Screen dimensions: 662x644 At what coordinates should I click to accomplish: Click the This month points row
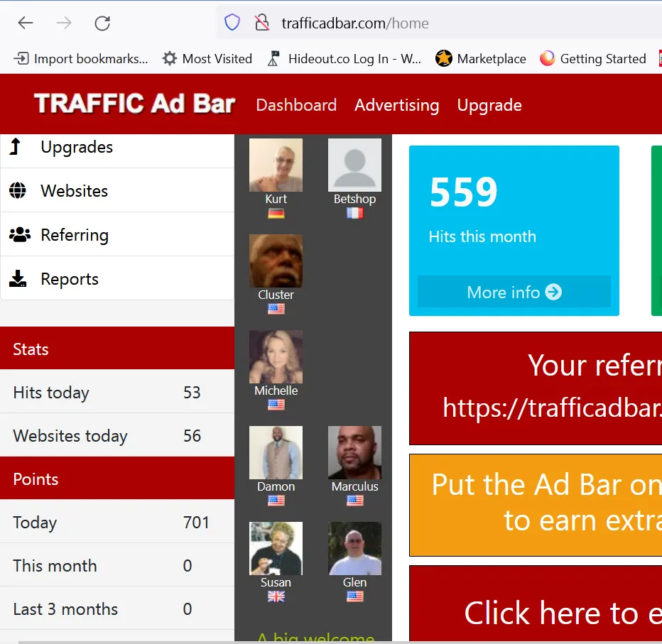pyautogui.click(x=117, y=565)
